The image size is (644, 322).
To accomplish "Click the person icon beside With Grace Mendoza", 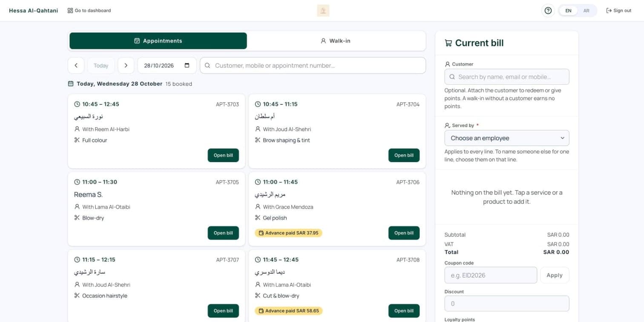I will [258, 207].
